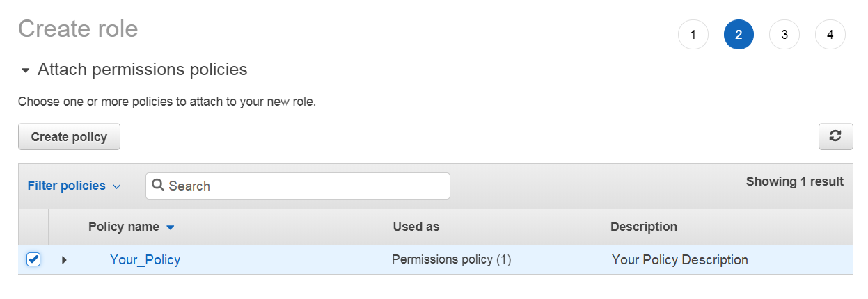The image size is (868, 299).
Task: Click the Your Policy Description text
Action: (x=679, y=260)
